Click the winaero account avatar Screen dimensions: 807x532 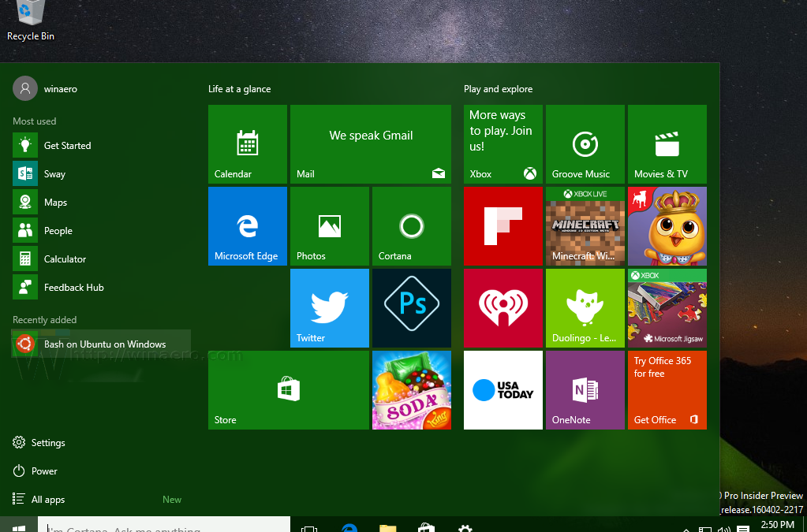24,88
